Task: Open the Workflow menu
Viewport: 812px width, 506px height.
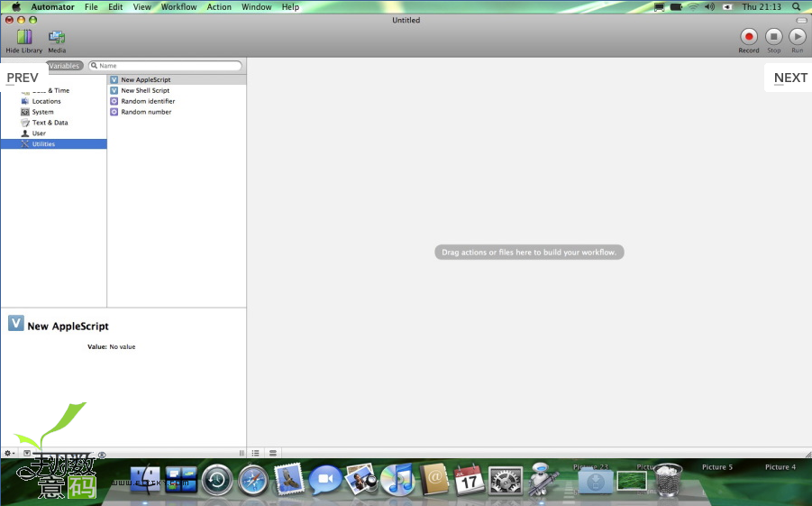Action: click(178, 6)
